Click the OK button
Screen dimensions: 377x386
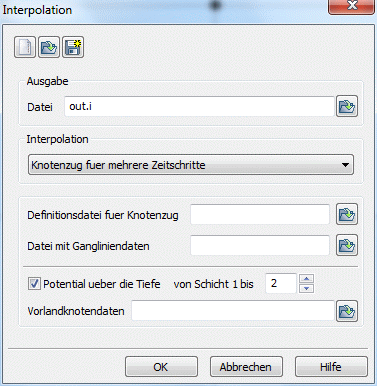point(161,367)
